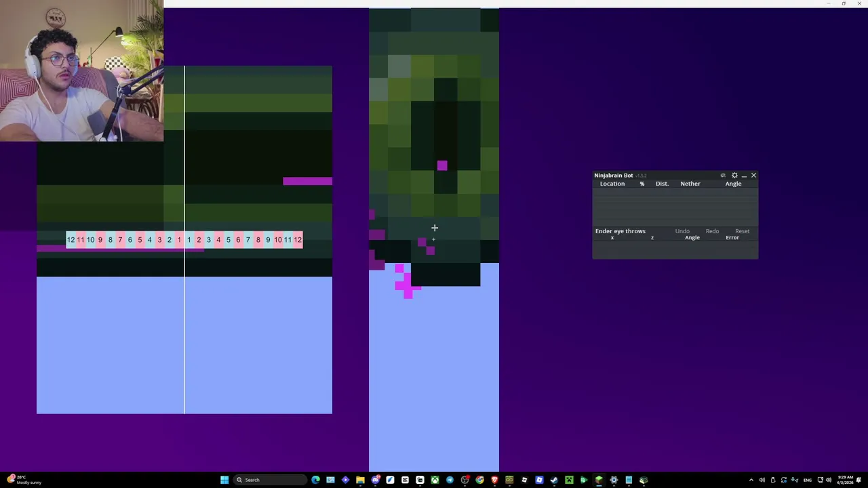
Task: Click Reset in Ninjabrain Bot
Action: pyautogui.click(x=742, y=231)
